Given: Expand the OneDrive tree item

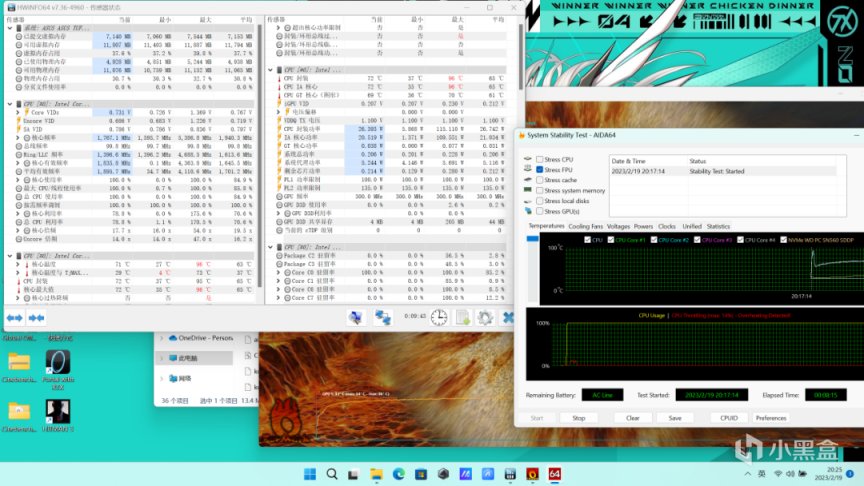Looking at the screenshot, I should (162, 340).
